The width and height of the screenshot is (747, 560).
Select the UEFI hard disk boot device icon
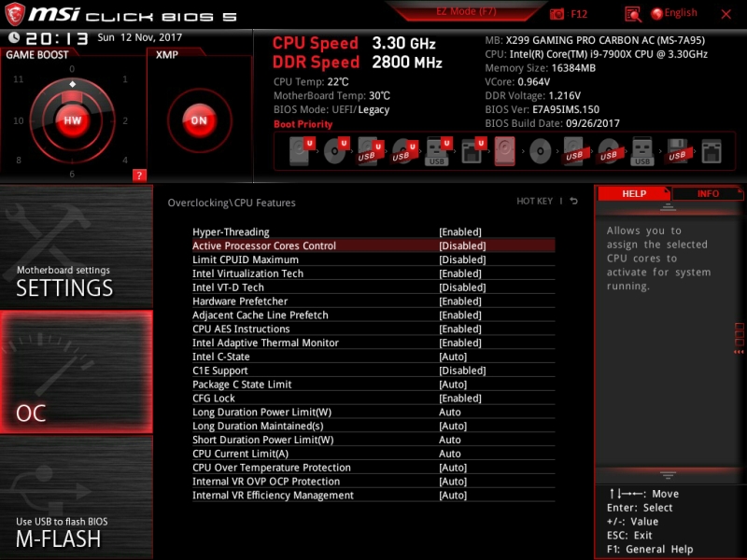pos(302,151)
